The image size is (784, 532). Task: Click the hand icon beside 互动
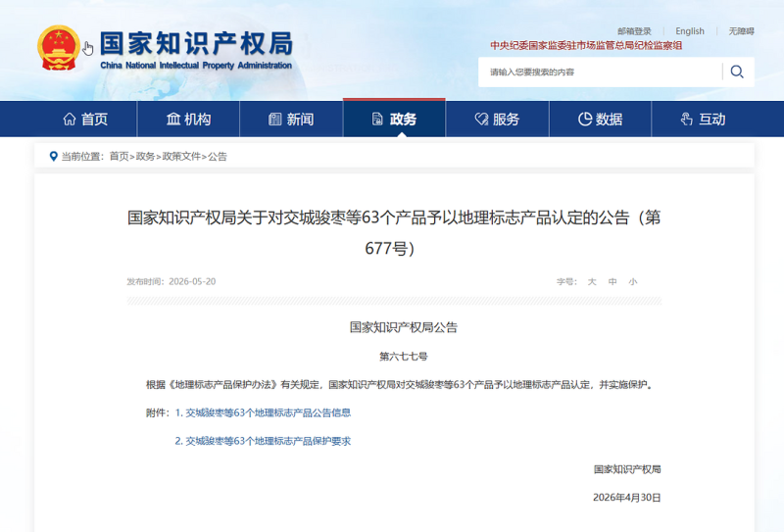coord(687,119)
